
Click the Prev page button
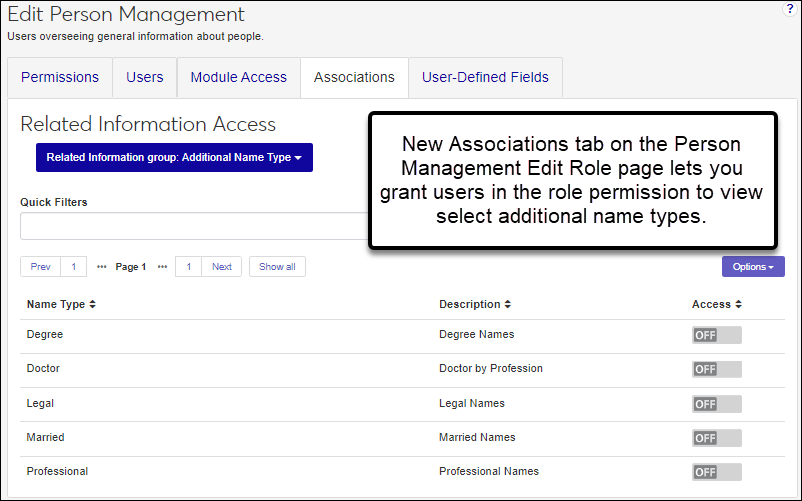(x=40, y=267)
